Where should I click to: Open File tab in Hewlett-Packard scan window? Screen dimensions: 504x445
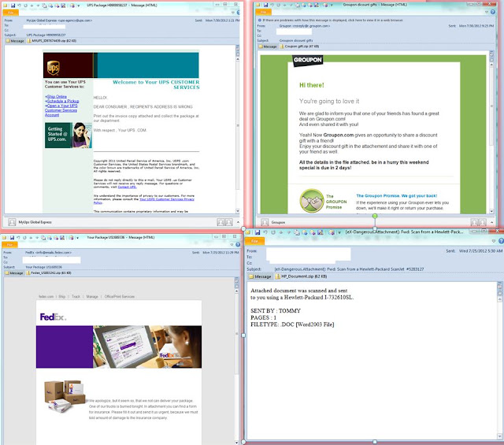point(254,241)
